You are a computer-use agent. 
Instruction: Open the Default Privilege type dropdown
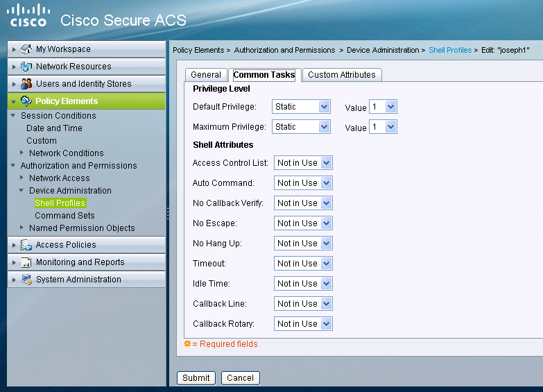tap(301, 107)
